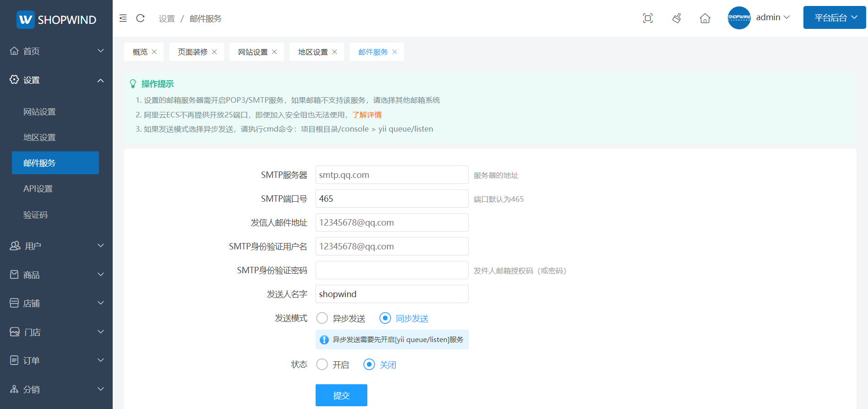Close the 地区设置 tab
Viewport: 868px width, 409px height.
[334, 52]
